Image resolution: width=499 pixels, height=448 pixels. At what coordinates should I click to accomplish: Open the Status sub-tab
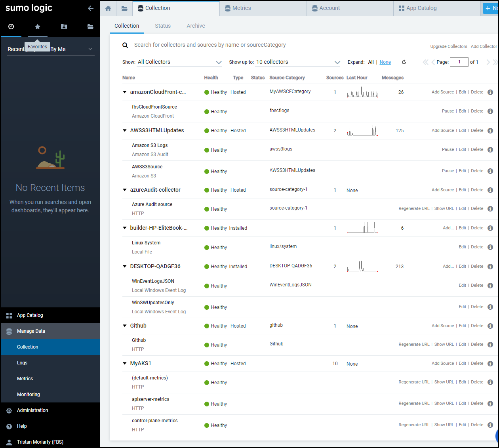(163, 26)
